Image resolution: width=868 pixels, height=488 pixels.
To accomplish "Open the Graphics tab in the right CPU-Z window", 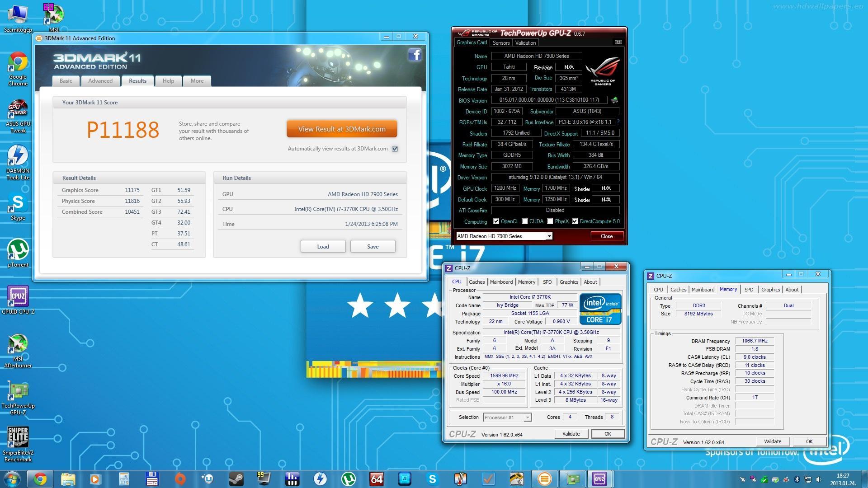I will (x=770, y=290).
